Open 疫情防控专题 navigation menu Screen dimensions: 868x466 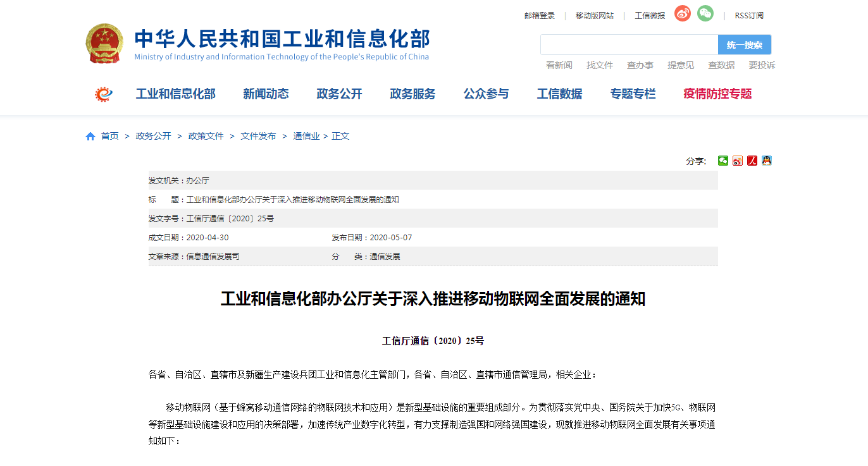[717, 94]
